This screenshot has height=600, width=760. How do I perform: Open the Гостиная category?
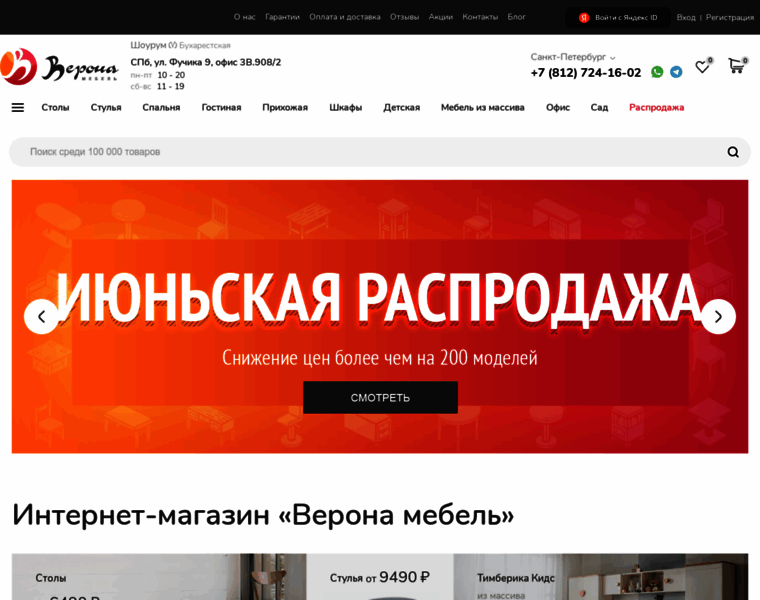pos(221,108)
